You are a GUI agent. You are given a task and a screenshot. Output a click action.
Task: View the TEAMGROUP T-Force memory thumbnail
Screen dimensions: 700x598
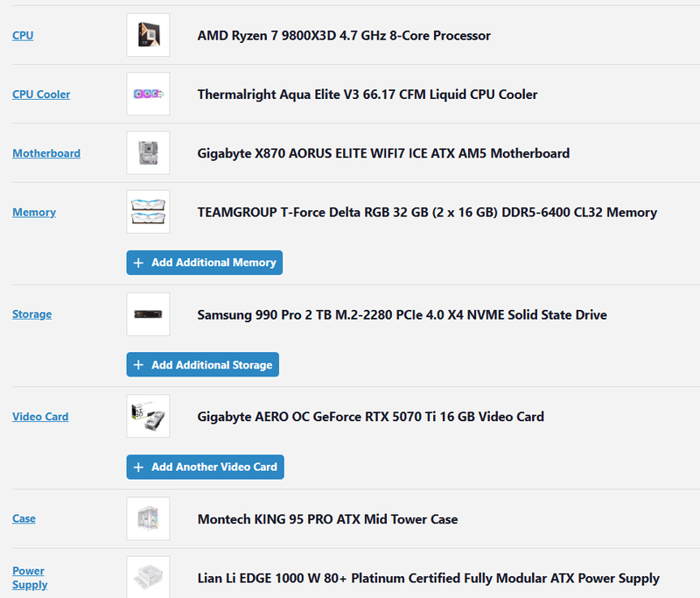click(148, 212)
